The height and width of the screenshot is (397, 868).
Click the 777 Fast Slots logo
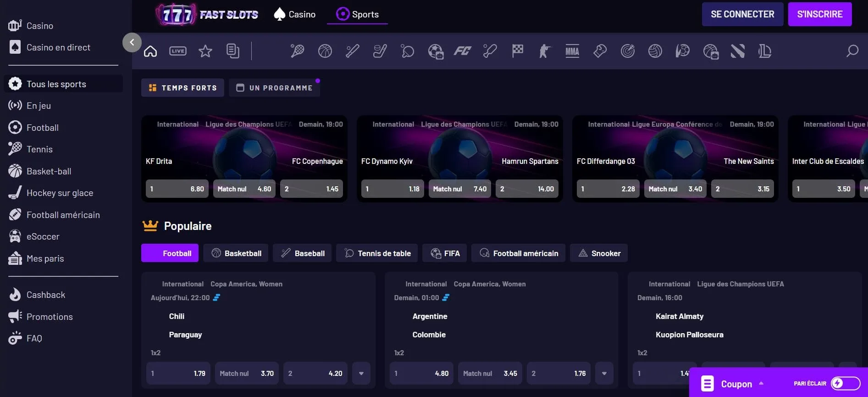coord(207,14)
